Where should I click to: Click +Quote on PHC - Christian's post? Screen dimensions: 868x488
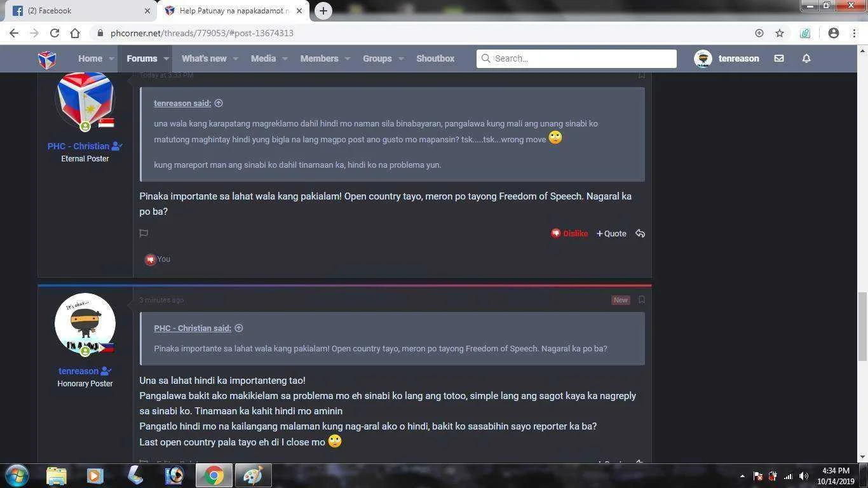(611, 233)
